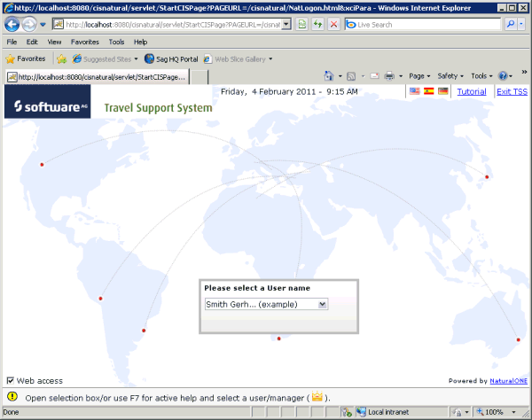Open Sag HQ Portal favorite link

pyautogui.click(x=171, y=59)
